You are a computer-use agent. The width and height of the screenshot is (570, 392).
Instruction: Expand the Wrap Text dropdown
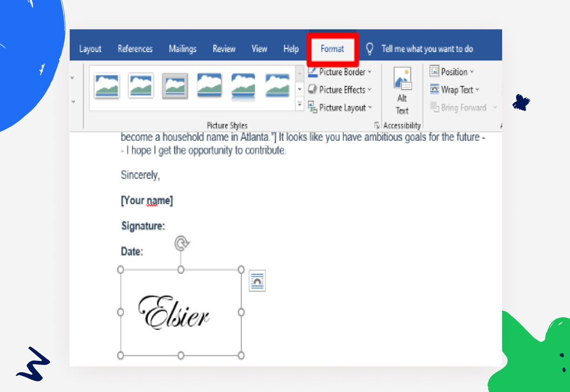point(455,90)
